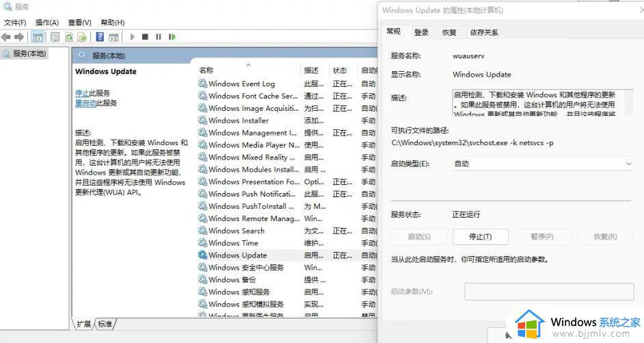Click gear icon beside Windows Installer

[x=202, y=120]
